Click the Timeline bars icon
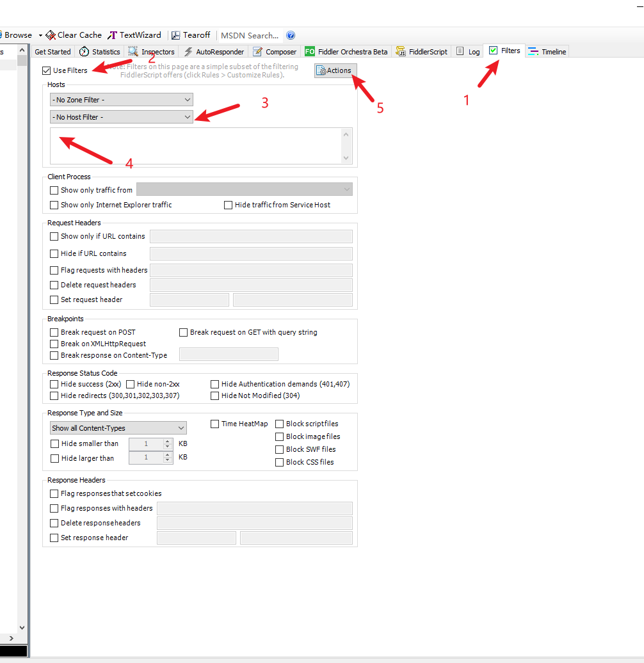644x663 pixels. pos(533,52)
